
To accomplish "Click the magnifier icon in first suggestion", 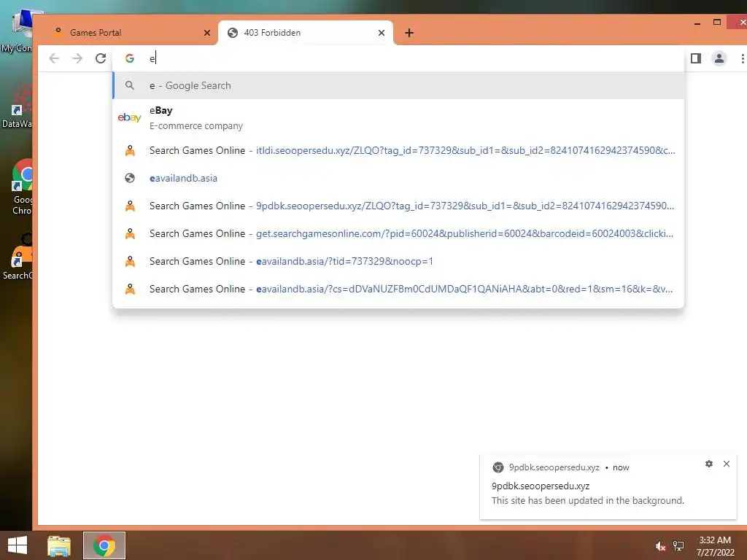I will tap(130, 86).
